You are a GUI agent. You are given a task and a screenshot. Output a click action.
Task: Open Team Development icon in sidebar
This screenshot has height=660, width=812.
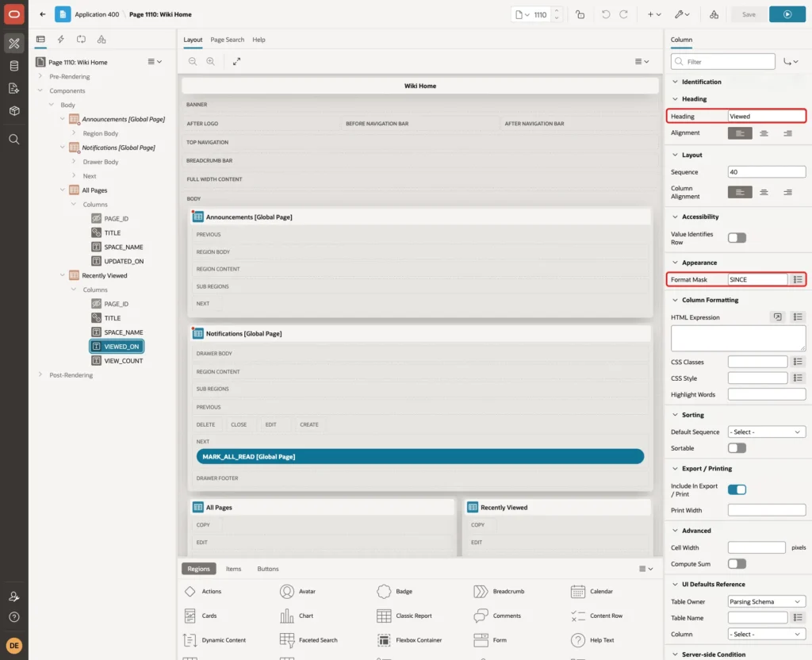[14, 88]
